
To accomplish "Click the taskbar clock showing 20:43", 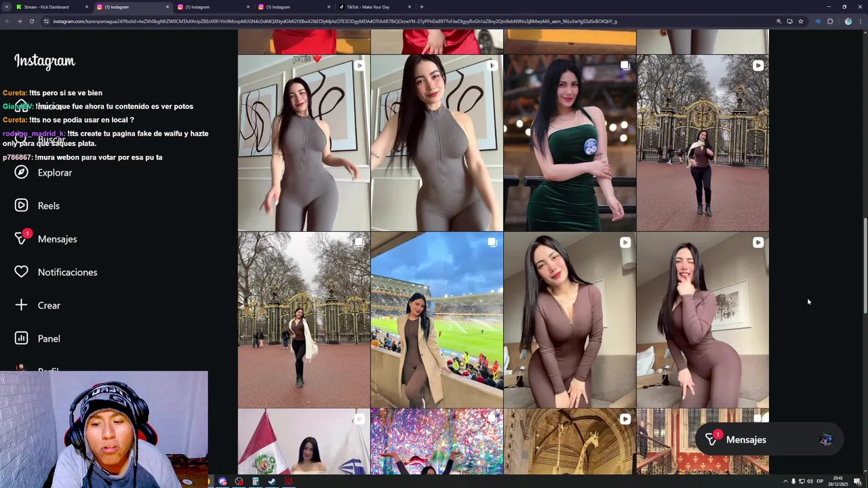I will coord(838,481).
